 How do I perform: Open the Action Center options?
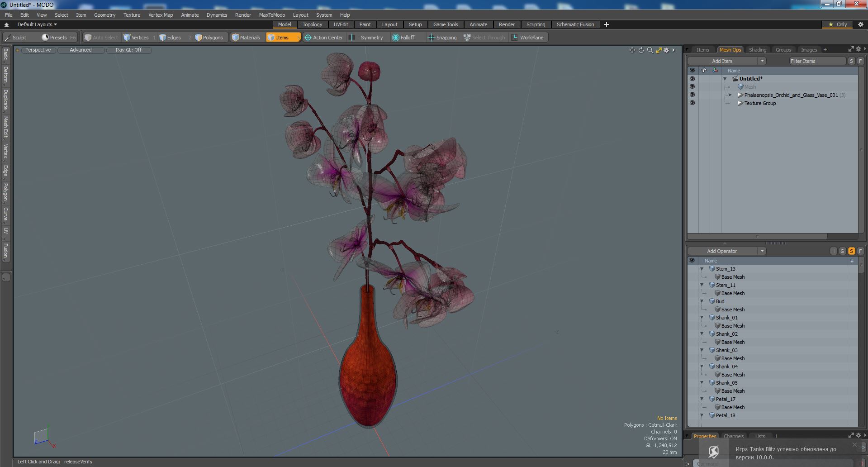click(324, 38)
